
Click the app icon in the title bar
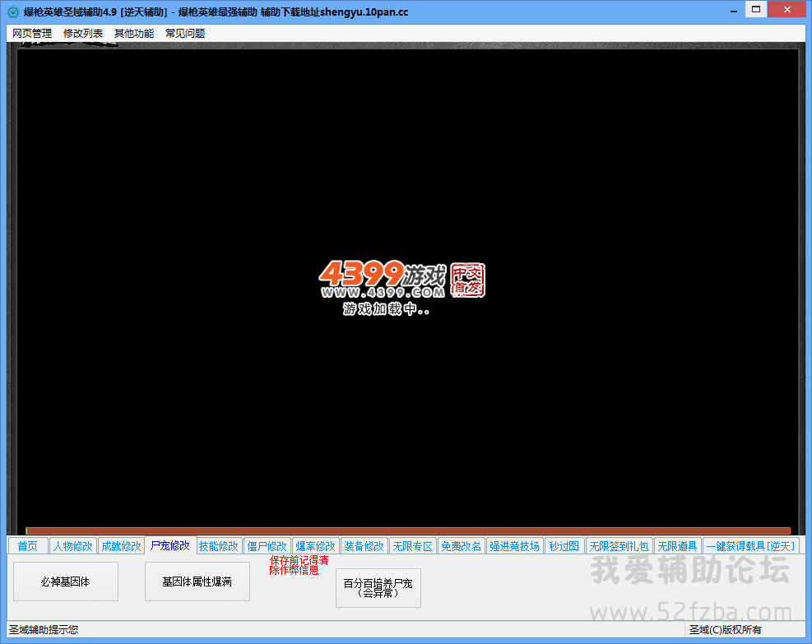click(x=12, y=12)
